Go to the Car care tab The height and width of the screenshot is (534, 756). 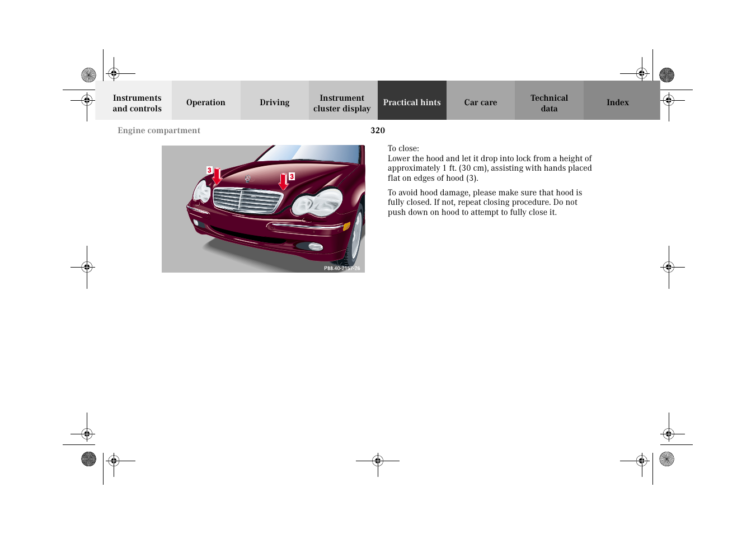pyautogui.click(x=481, y=100)
